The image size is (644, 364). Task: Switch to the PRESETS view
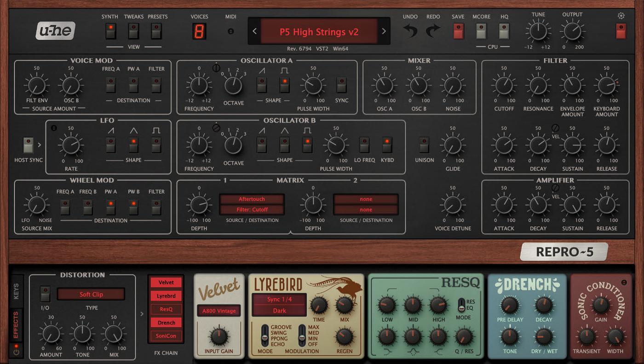click(x=156, y=31)
